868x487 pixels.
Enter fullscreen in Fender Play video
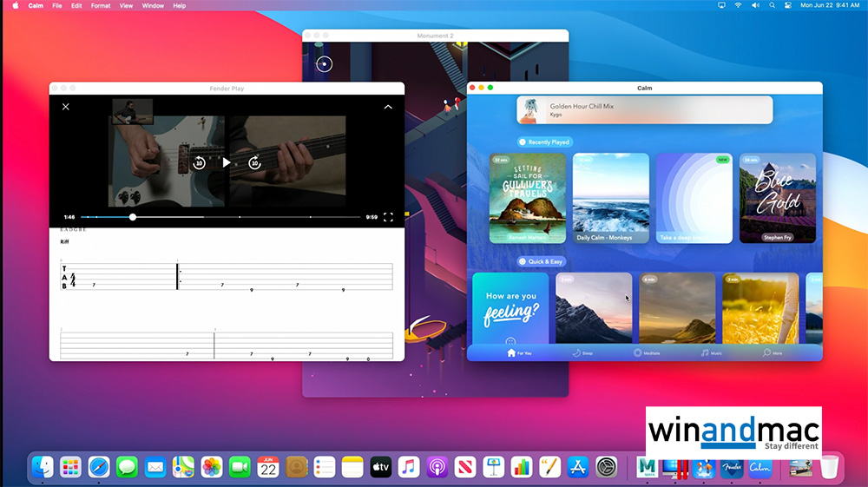click(388, 217)
